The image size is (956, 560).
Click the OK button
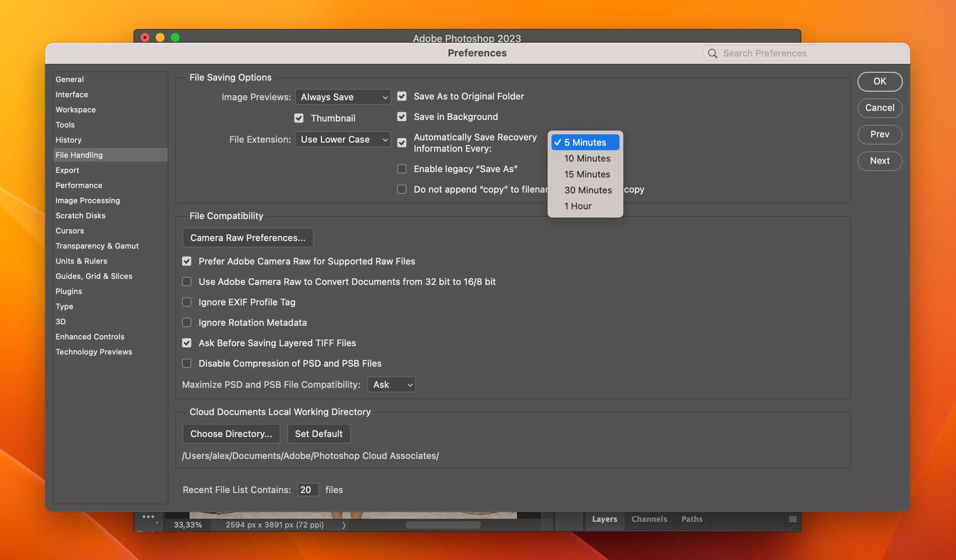pyautogui.click(x=880, y=82)
